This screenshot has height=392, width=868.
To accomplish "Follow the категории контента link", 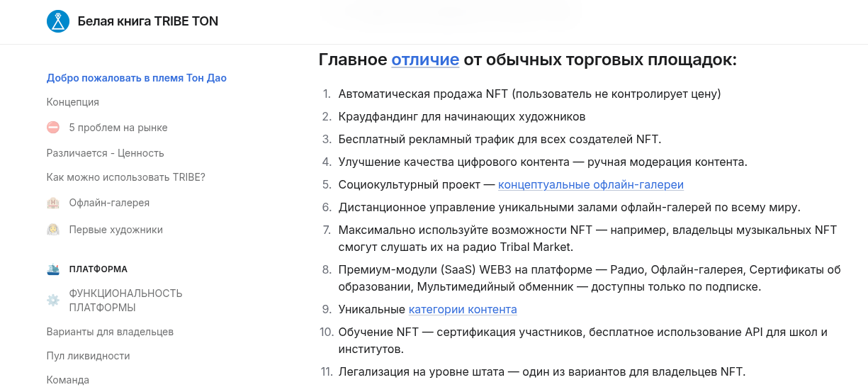I will (463, 309).
